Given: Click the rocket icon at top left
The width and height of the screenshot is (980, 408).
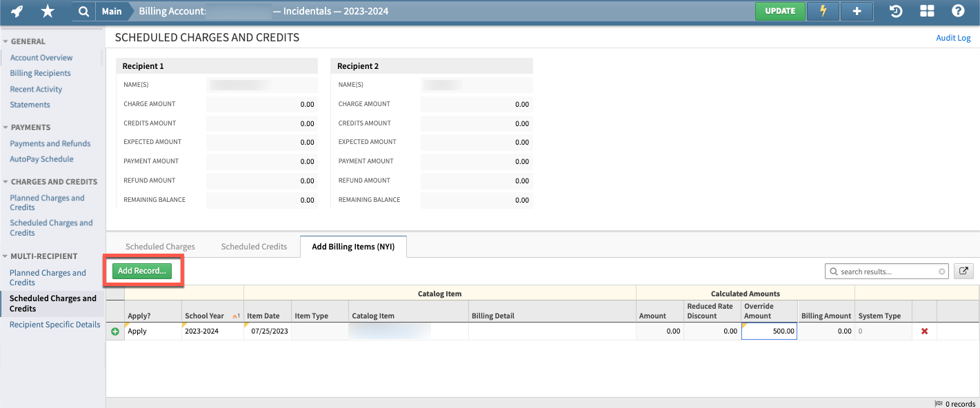Looking at the screenshot, I should (x=17, y=11).
